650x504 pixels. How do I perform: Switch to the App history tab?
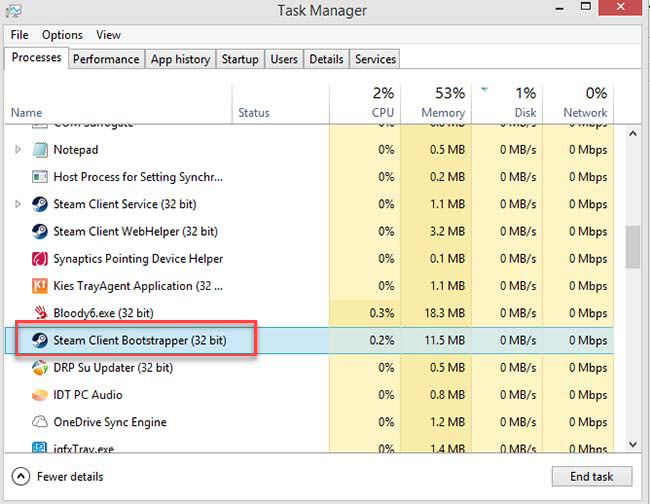click(x=180, y=59)
